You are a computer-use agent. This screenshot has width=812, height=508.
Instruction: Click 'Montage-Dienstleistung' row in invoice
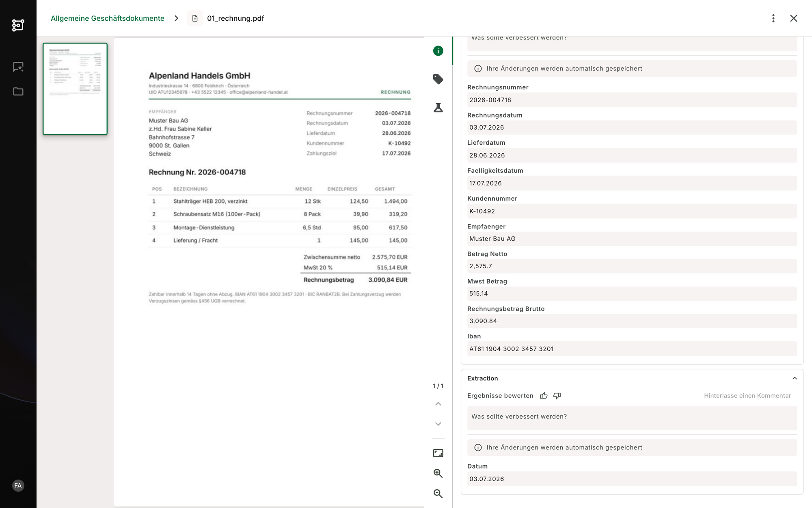point(280,228)
